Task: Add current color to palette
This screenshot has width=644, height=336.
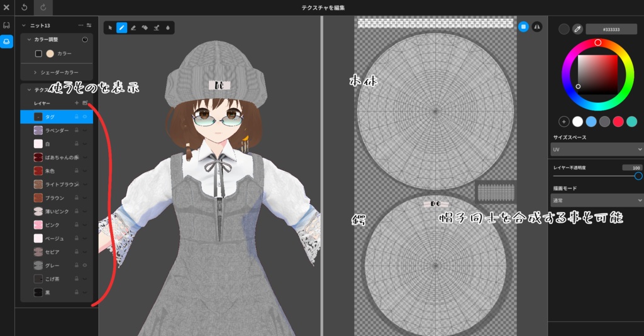Action: point(564,121)
